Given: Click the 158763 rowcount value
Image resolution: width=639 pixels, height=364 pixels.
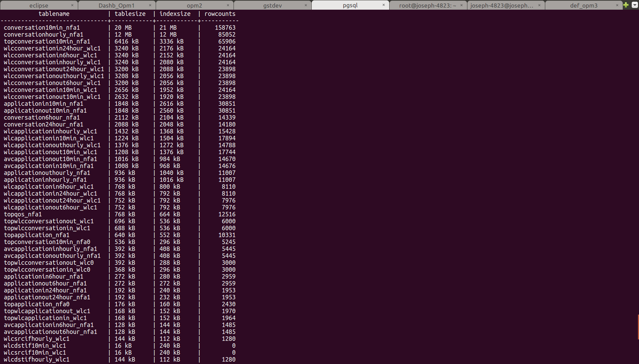Looking at the screenshot, I should 225,28.
